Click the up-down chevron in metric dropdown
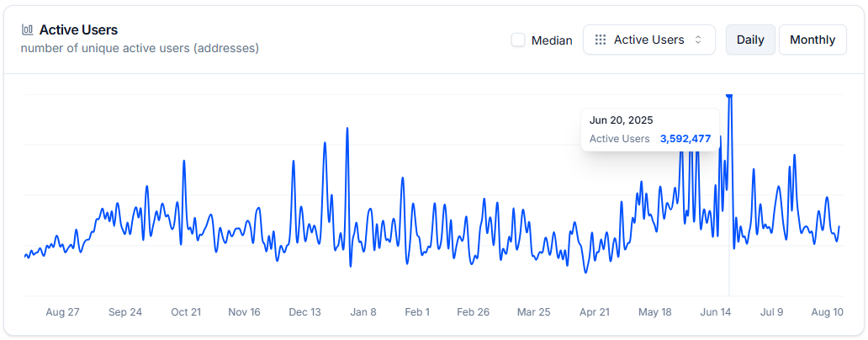Screen dimensions: 868x340 click(x=698, y=40)
